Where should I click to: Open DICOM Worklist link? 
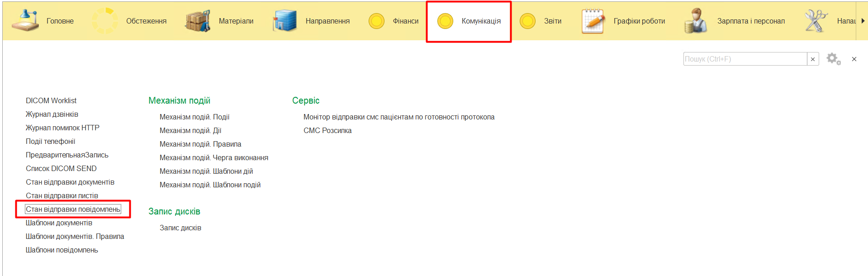[x=51, y=100]
